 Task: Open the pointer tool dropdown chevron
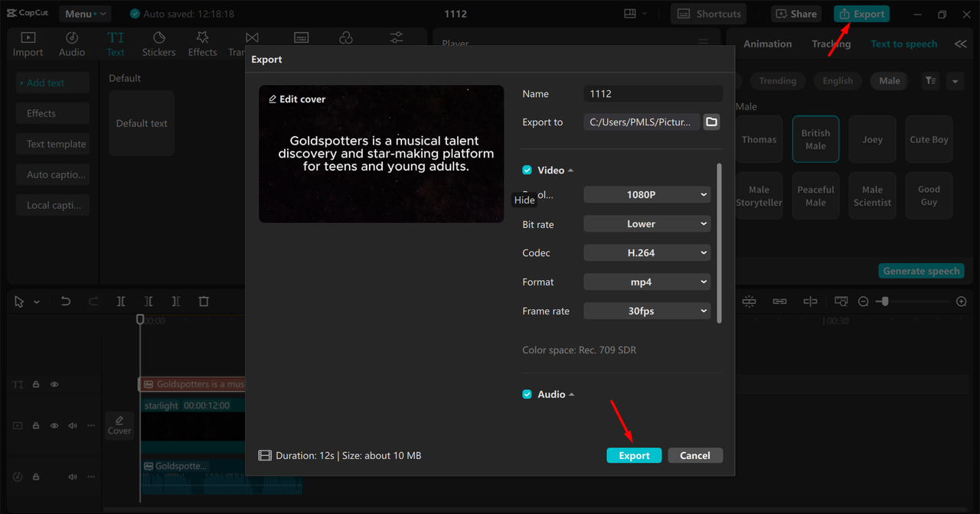pos(36,301)
